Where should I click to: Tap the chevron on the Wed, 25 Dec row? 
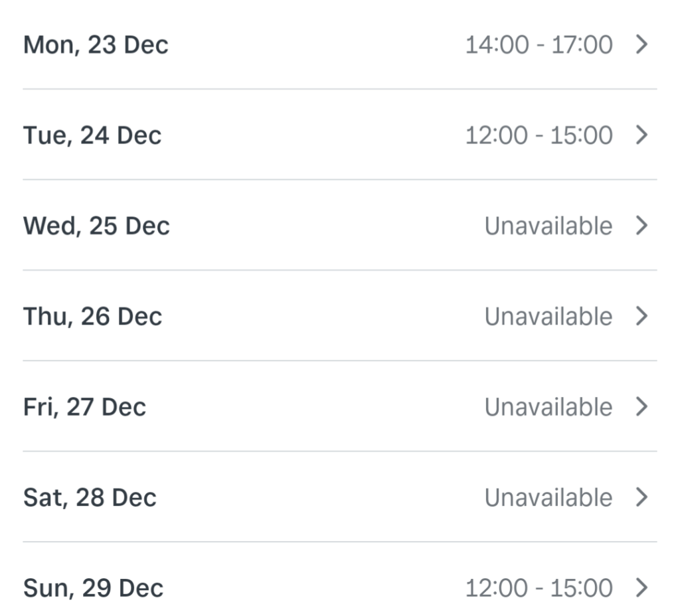coord(641,226)
